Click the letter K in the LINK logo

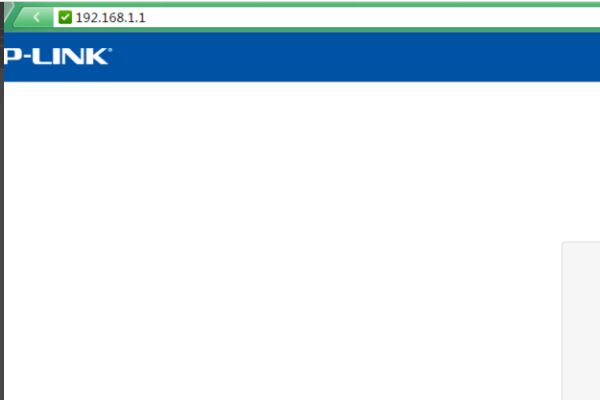(x=97, y=57)
